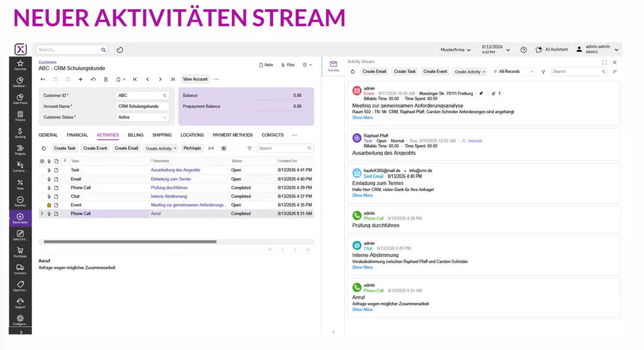The image size is (644, 350).
Task: Export activities grid to Excel
Action: [x=224, y=148]
